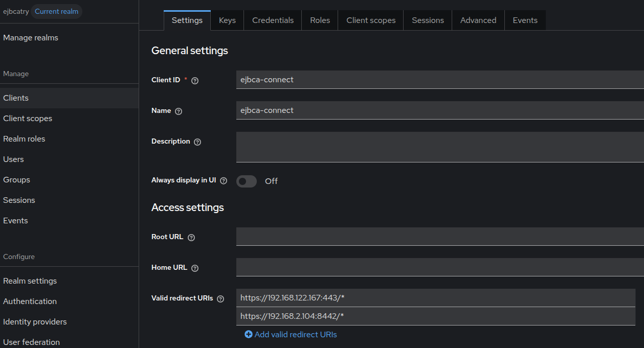This screenshot has width=644, height=348.
Task: Open help icon next to Client ID
Action: (x=195, y=80)
